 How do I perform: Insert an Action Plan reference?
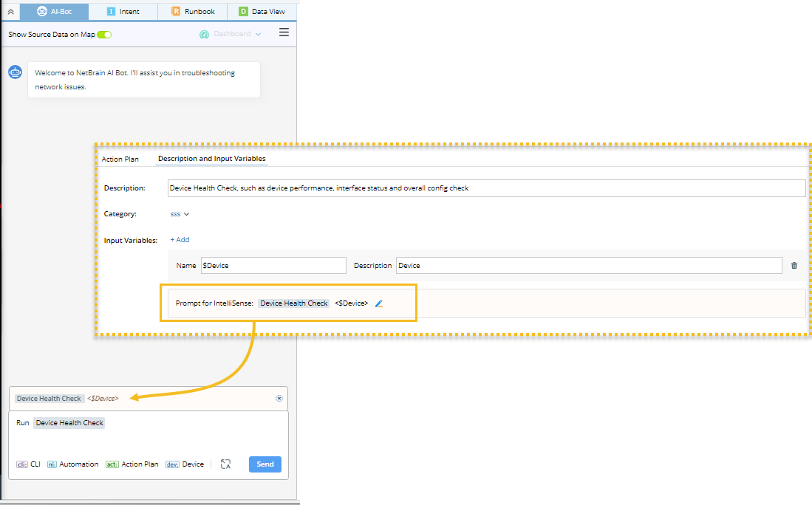pyautogui.click(x=132, y=464)
